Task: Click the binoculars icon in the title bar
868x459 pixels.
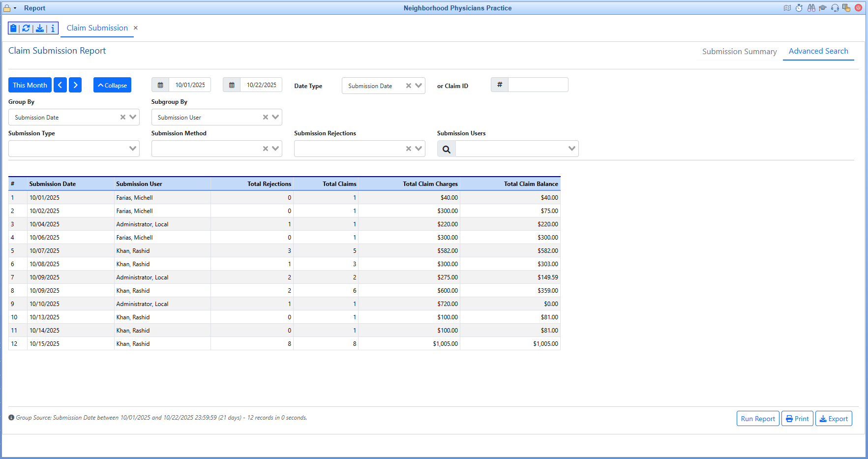Action: [811, 8]
